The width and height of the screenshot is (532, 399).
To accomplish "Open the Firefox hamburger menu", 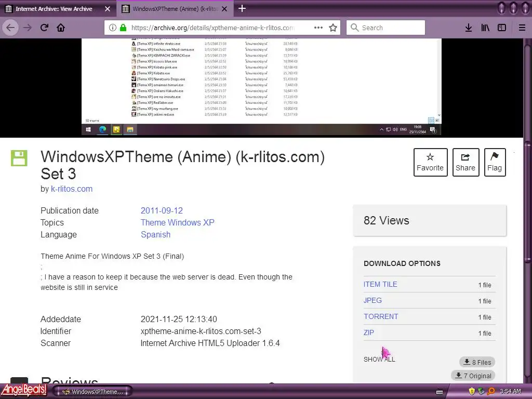I will click(x=522, y=28).
